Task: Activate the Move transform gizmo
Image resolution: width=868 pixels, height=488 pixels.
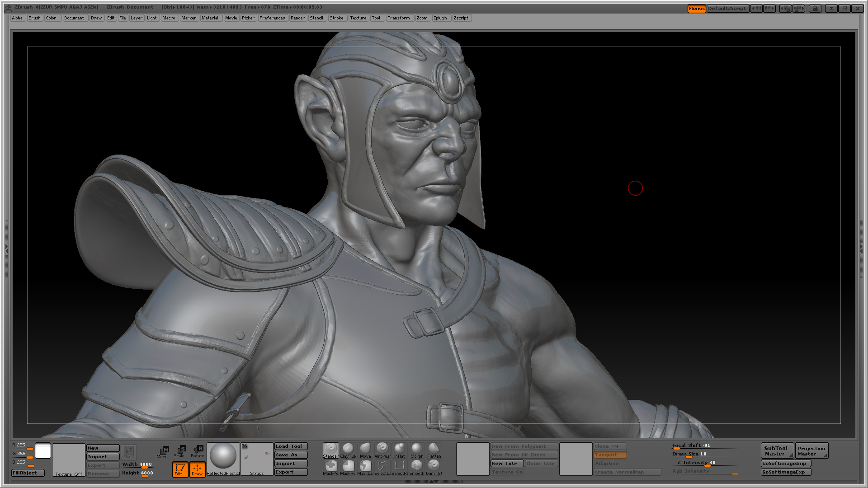Action: pos(163,451)
